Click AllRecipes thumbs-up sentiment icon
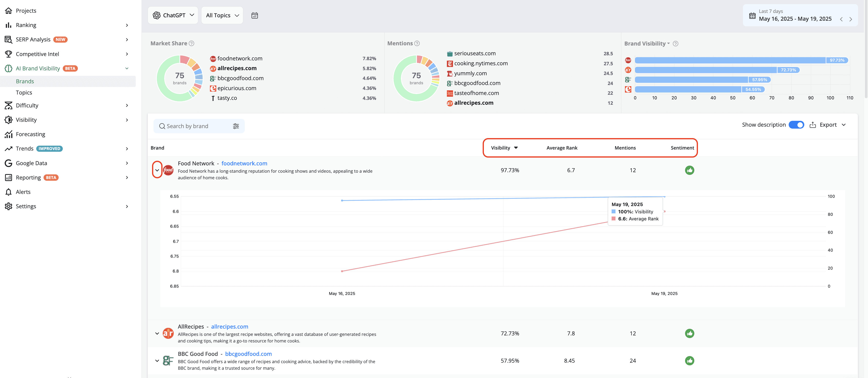The width and height of the screenshot is (868, 378). point(689,333)
